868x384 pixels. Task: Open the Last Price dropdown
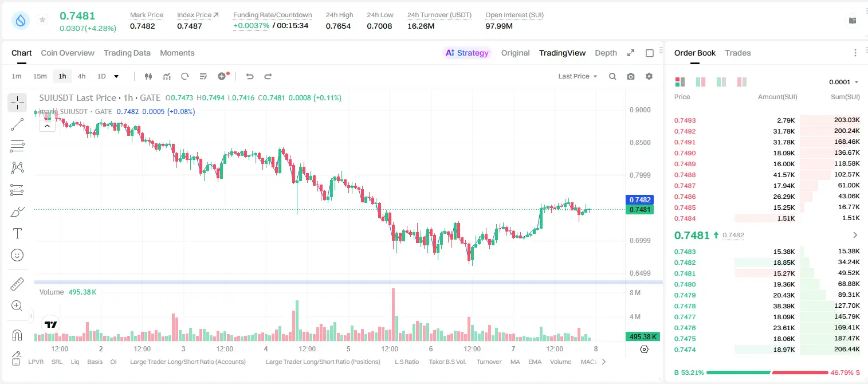578,76
